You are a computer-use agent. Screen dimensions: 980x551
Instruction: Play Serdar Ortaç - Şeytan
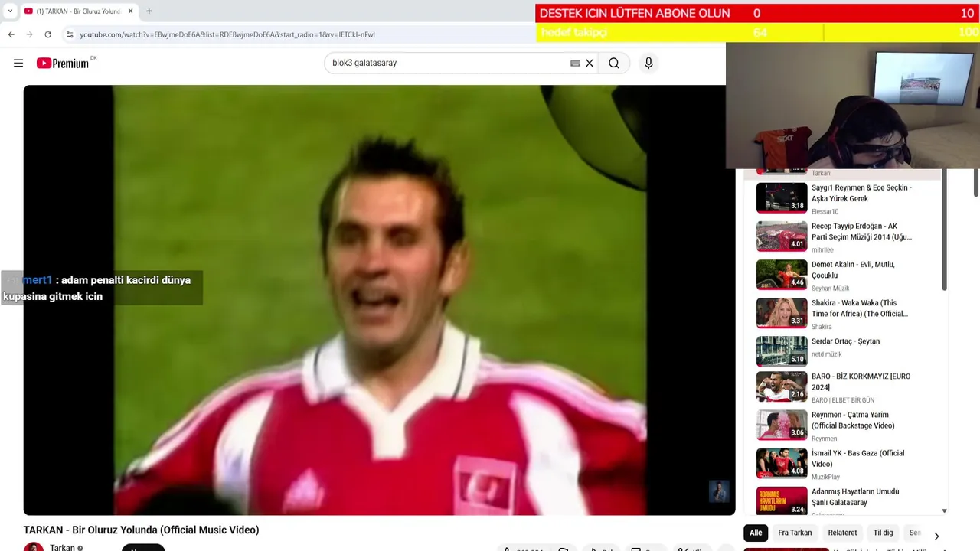(845, 341)
